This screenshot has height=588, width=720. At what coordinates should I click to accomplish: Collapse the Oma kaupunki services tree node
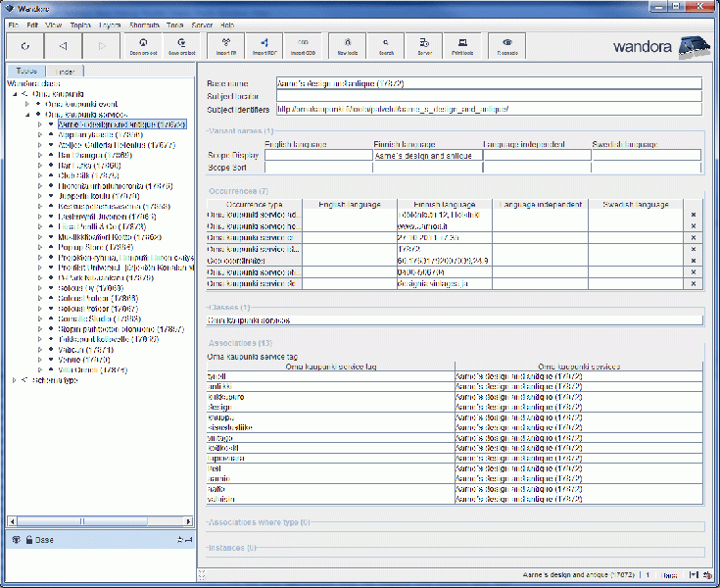(26, 114)
